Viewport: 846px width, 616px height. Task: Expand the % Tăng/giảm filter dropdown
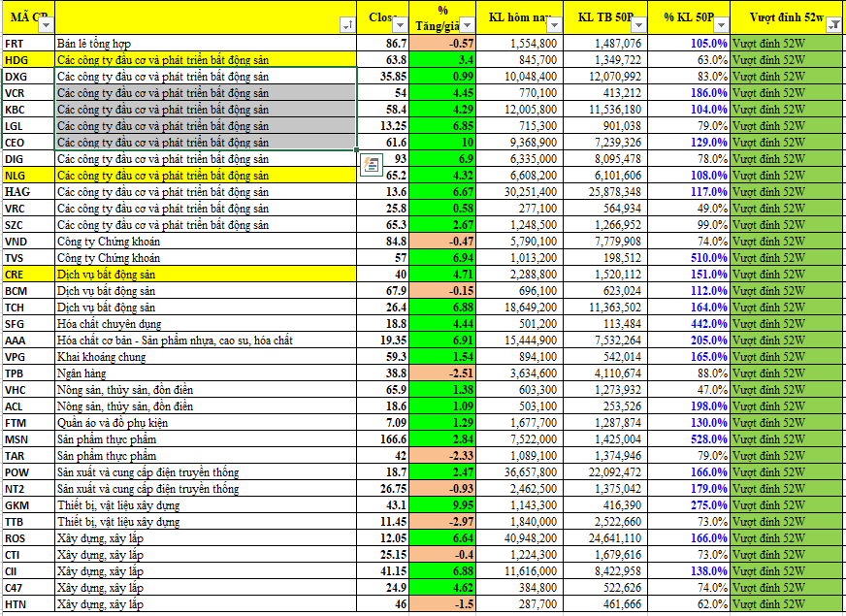[467, 26]
